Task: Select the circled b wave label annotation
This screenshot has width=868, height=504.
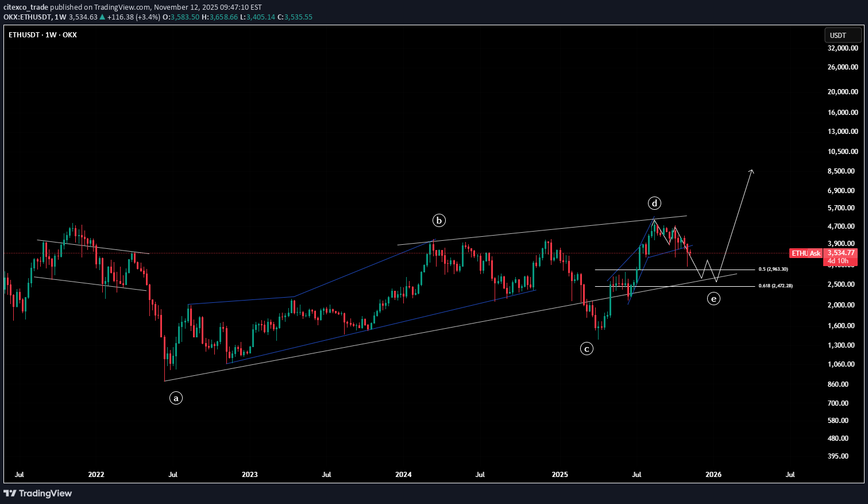Action: coord(438,220)
